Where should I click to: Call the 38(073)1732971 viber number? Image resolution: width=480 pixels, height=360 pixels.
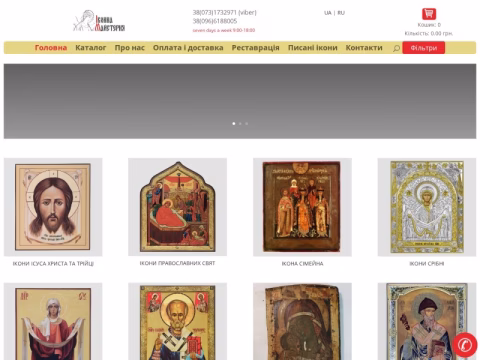[225, 12]
